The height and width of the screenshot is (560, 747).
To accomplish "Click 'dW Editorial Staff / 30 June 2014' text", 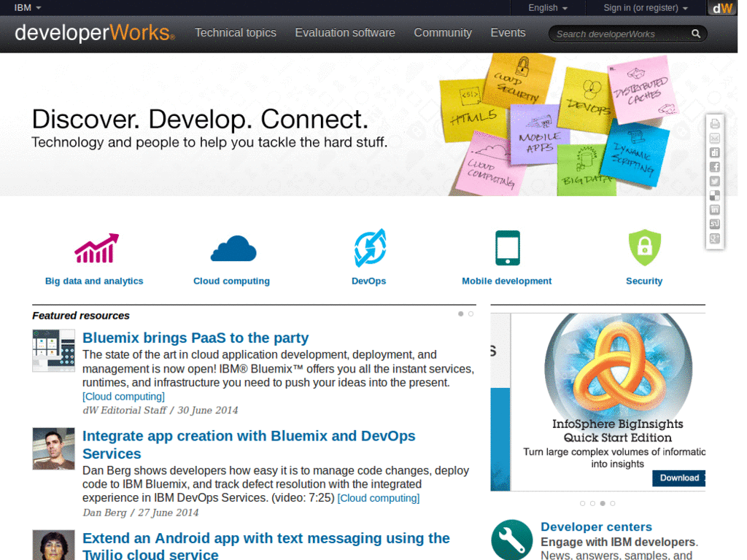I will 160,411.
